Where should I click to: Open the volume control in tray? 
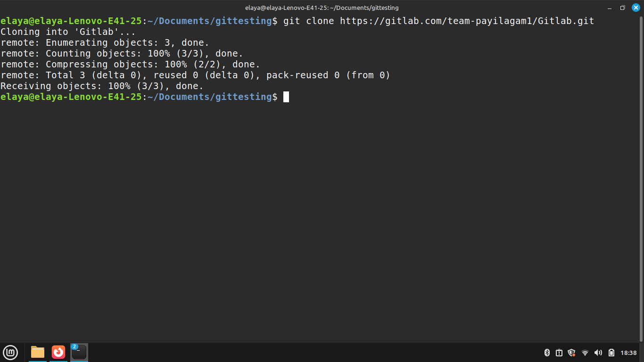[x=598, y=353]
